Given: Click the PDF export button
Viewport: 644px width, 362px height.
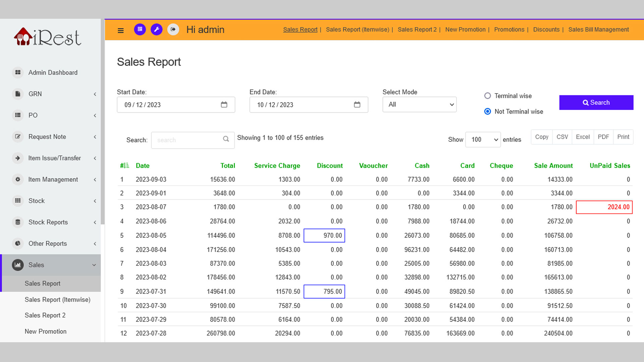Looking at the screenshot, I should coord(603,137).
